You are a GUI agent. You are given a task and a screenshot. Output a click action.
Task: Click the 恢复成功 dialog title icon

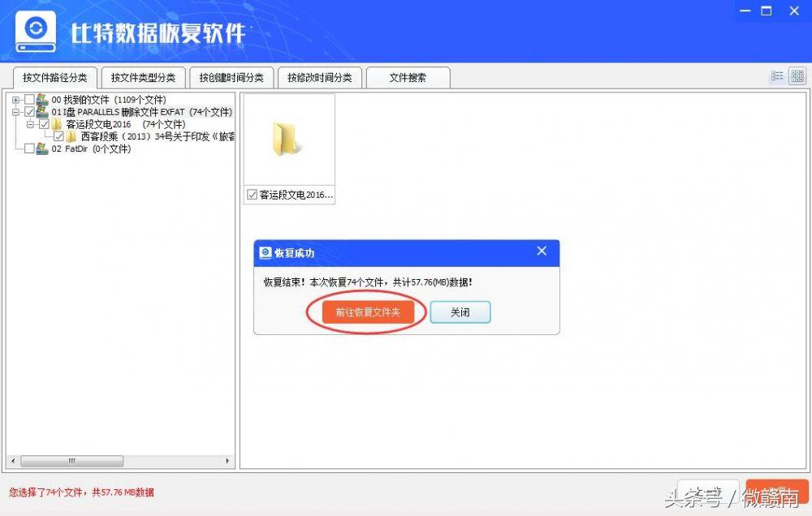pyautogui.click(x=266, y=252)
